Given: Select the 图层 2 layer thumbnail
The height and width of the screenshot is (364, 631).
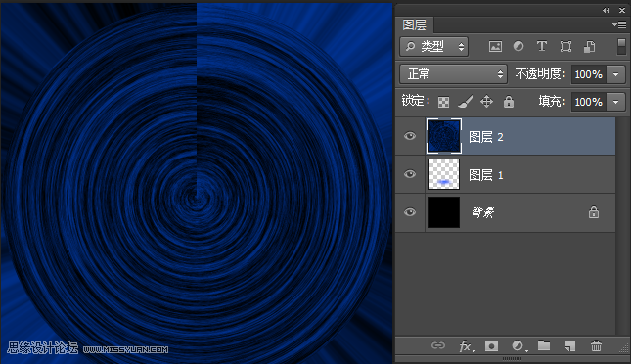Looking at the screenshot, I should point(444,136).
